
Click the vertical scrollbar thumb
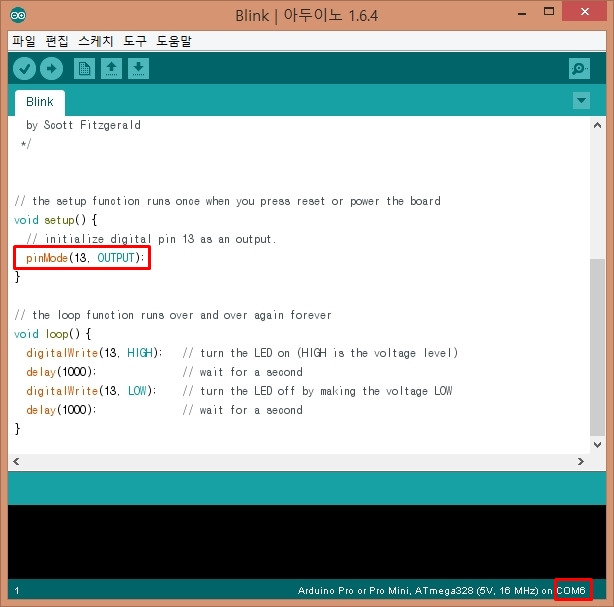(x=597, y=347)
